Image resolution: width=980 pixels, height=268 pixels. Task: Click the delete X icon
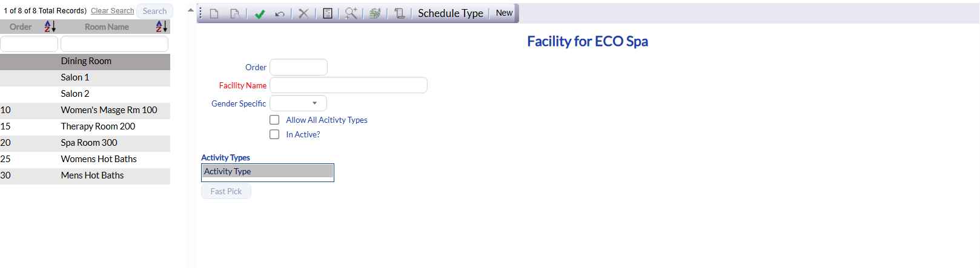coord(303,13)
